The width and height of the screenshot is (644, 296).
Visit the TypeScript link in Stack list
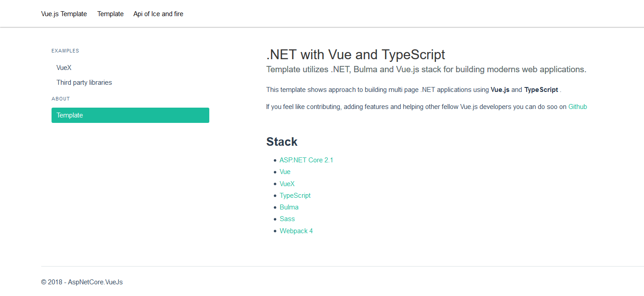[295, 196]
